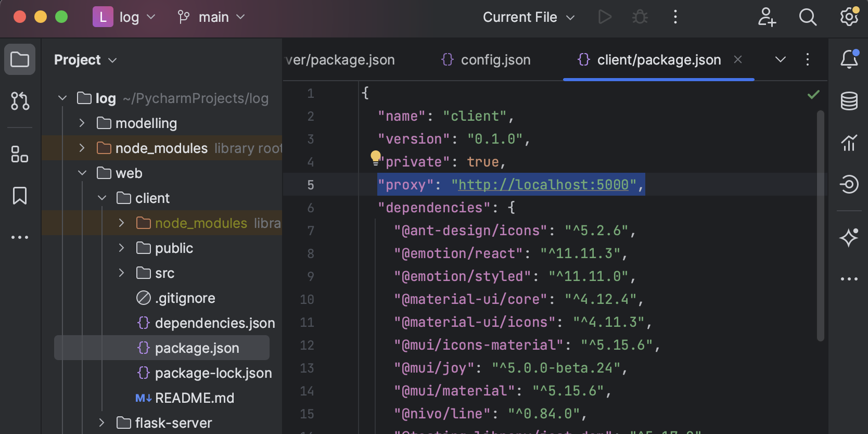The image size is (868, 434).
Task: Switch to the config.json tab
Action: 486,60
